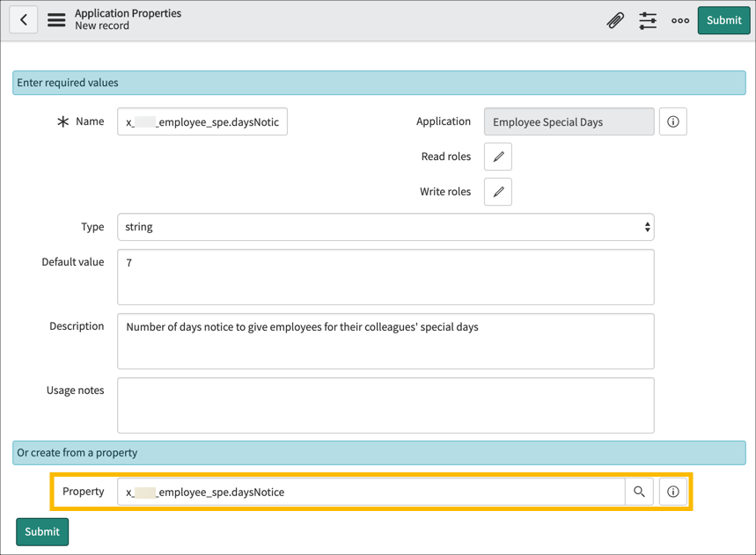The height and width of the screenshot is (555, 756).
Task: Open the more options ellipsis icon
Action: click(679, 19)
